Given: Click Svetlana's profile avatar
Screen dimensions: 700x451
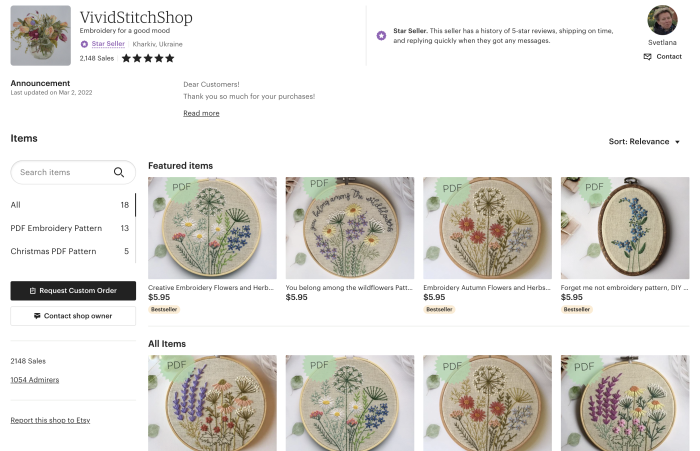Looking at the screenshot, I should click(x=662, y=20).
